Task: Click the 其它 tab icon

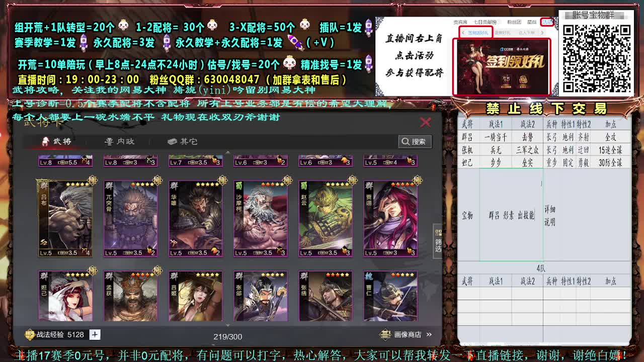Action: pos(172,141)
